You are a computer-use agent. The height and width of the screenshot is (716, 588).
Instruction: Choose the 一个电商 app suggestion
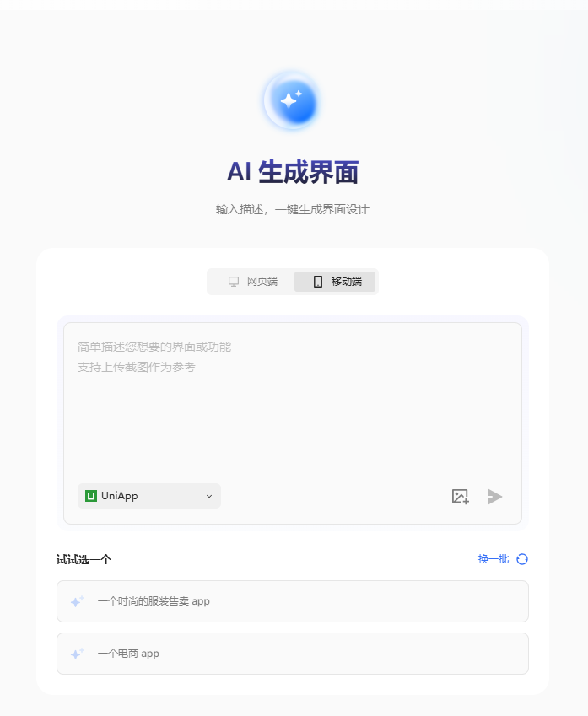293,654
